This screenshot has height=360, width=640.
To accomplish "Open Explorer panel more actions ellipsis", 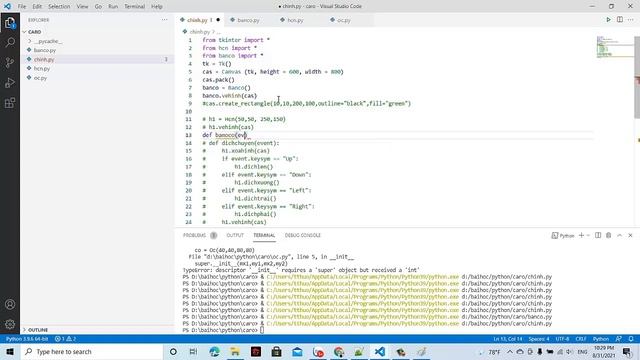I will pos(164,20).
